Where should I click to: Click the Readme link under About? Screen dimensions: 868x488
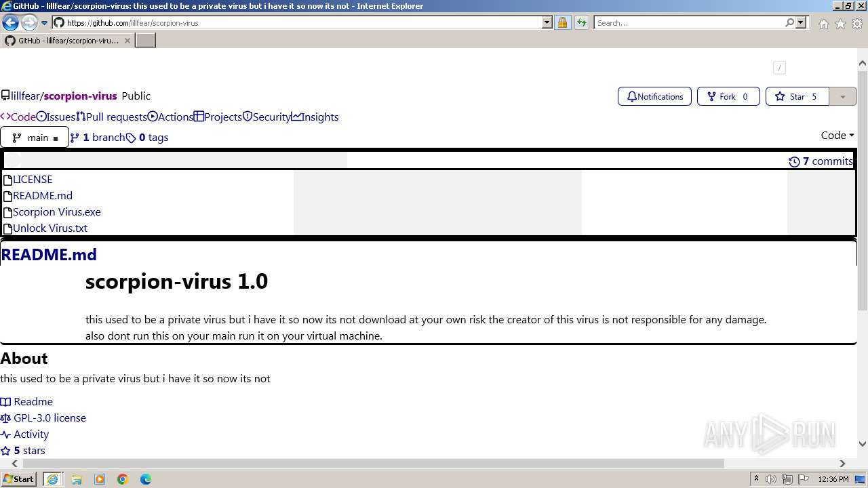click(x=26, y=401)
